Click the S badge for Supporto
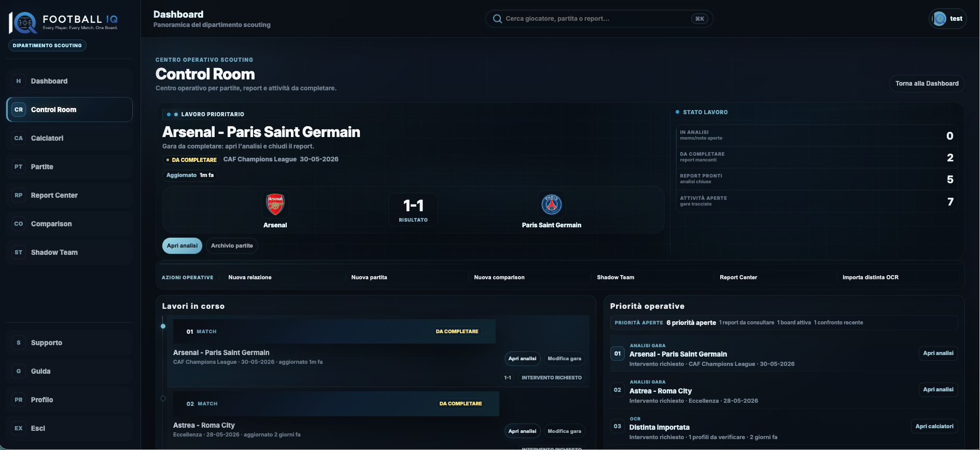Screen dimensions: 980x450 pyautogui.click(x=19, y=343)
